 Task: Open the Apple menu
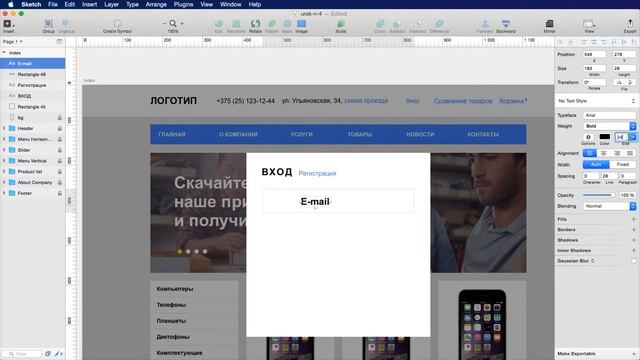[11, 4]
